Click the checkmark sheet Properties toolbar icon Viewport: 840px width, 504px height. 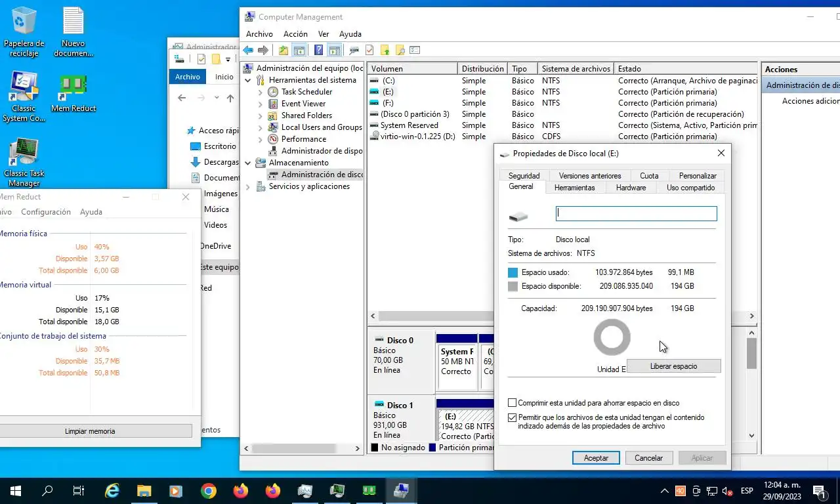(369, 50)
